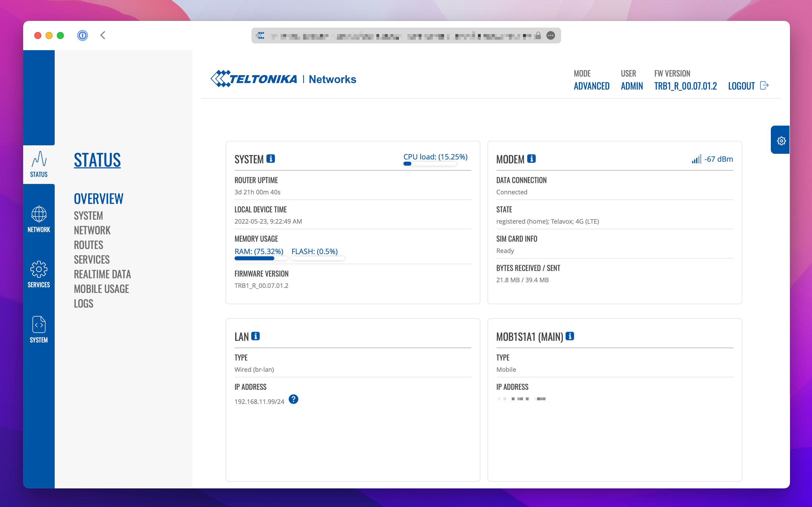Open the 1Password extension icon
The height and width of the screenshot is (507, 812).
82,35
